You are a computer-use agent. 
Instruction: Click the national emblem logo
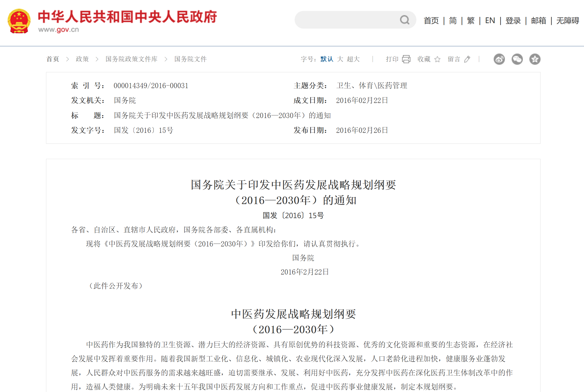click(19, 21)
